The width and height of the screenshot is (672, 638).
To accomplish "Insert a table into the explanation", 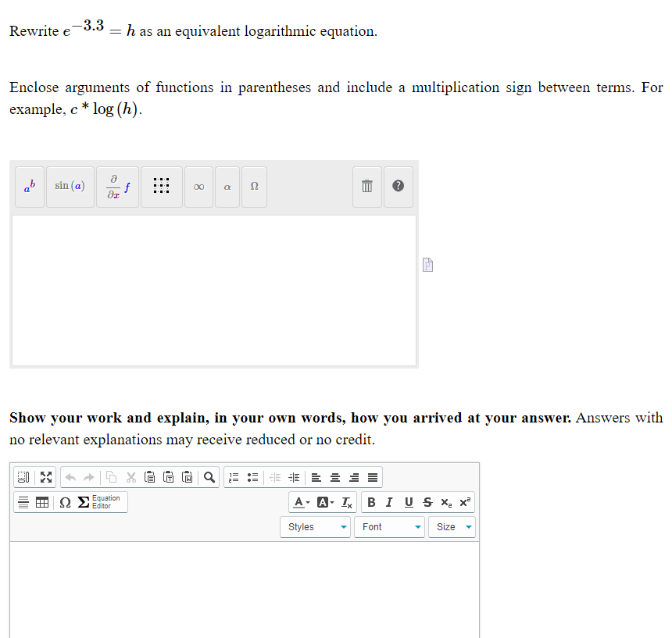I will click(x=42, y=502).
